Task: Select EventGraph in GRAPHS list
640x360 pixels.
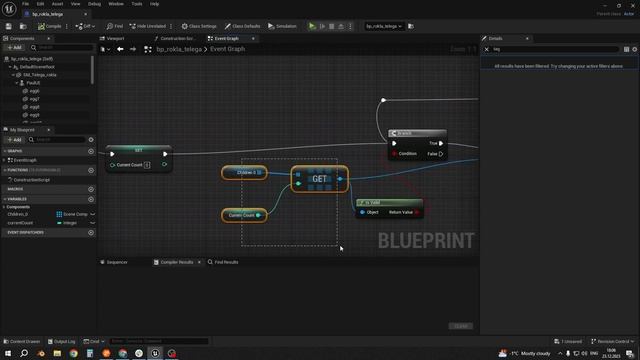Action: (x=25, y=160)
